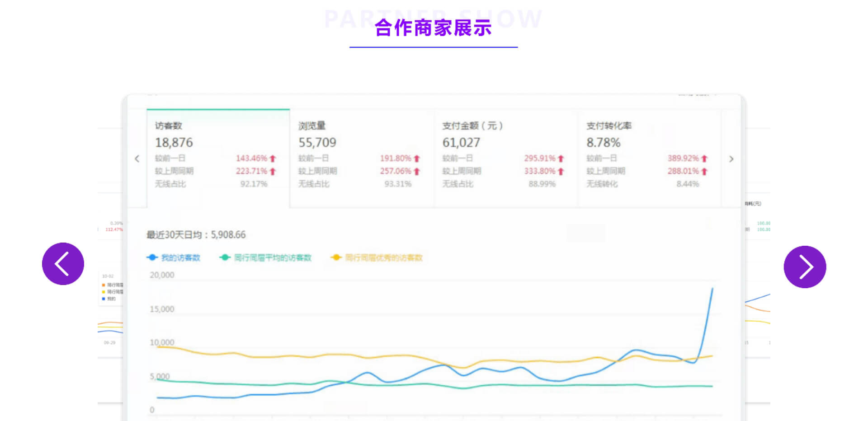
Task: Click the blue line's peak spike
Action: point(712,289)
